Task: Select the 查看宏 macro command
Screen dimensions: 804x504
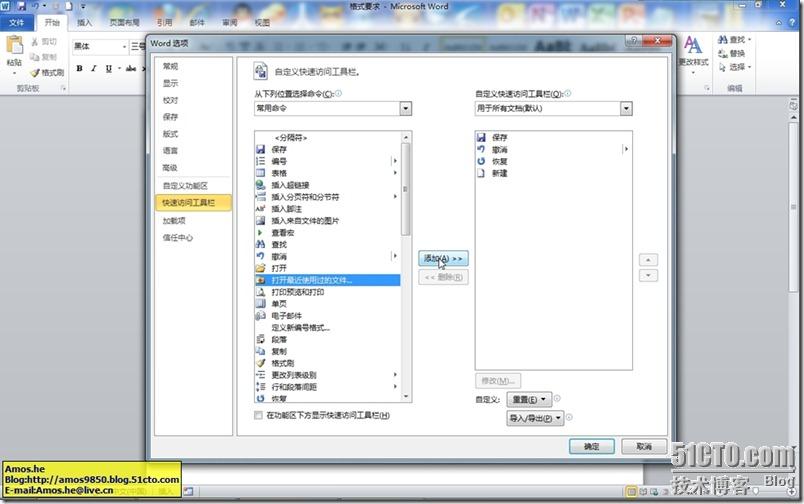Action: (x=327, y=232)
